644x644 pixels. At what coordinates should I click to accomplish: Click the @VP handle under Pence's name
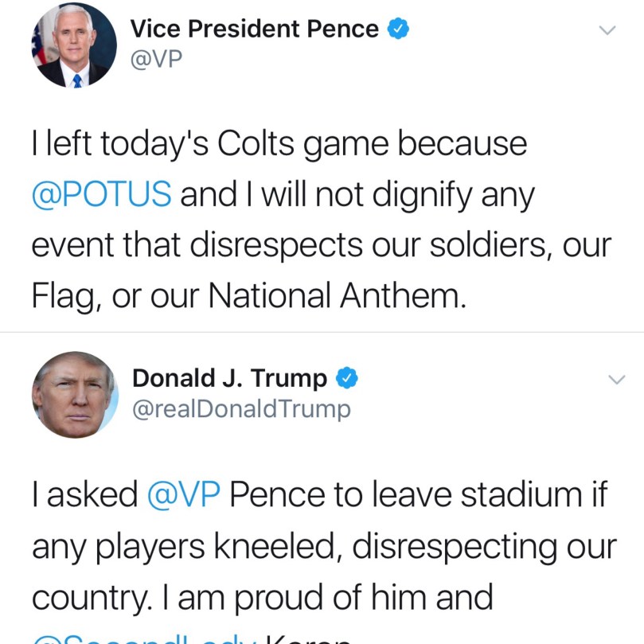(156, 60)
